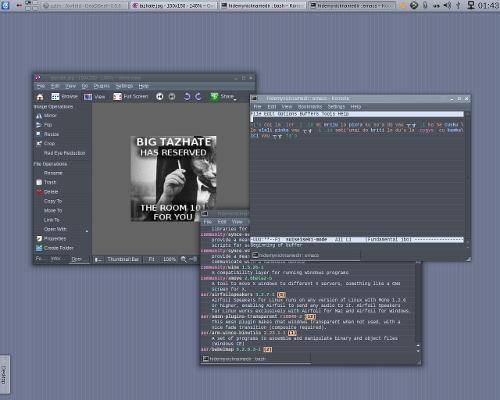Toggle 100% zoom in Gwenview
The width and height of the screenshot is (500, 400).
click(169, 259)
